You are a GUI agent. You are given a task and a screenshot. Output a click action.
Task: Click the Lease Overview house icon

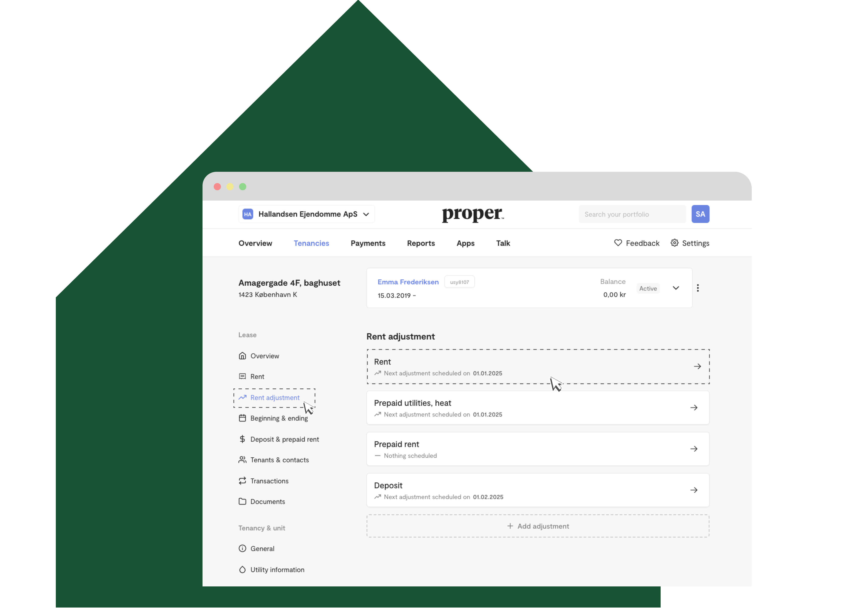click(x=242, y=356)
